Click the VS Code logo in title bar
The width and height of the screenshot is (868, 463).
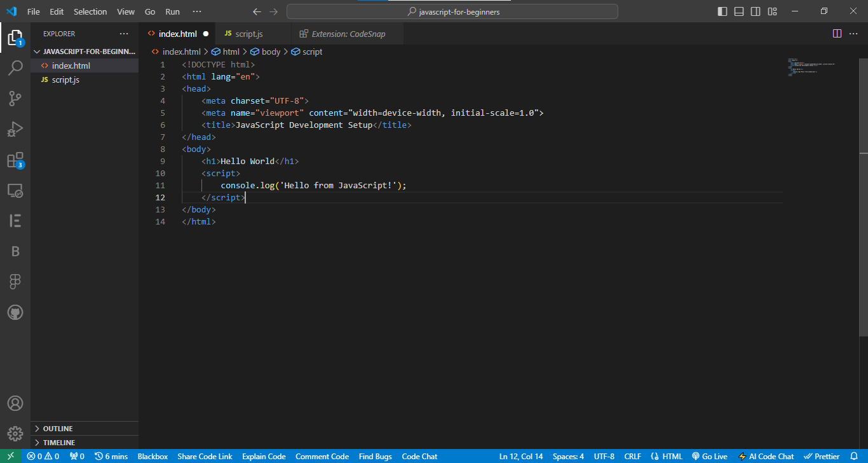point(11,11)
